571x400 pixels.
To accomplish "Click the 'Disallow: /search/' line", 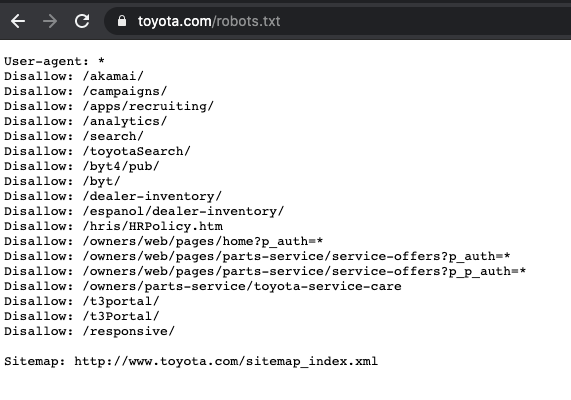I will (x=74, y=136).
